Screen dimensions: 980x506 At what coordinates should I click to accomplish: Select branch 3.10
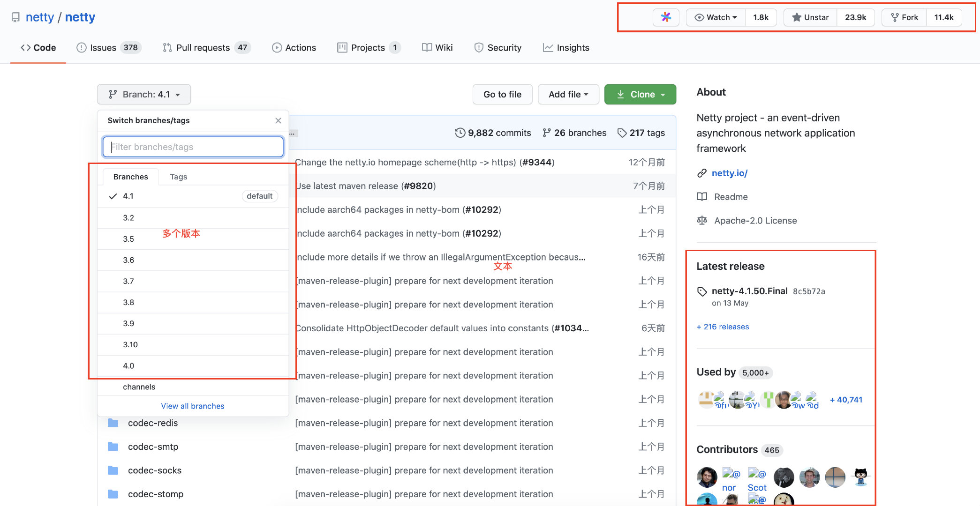click(193, 344)
